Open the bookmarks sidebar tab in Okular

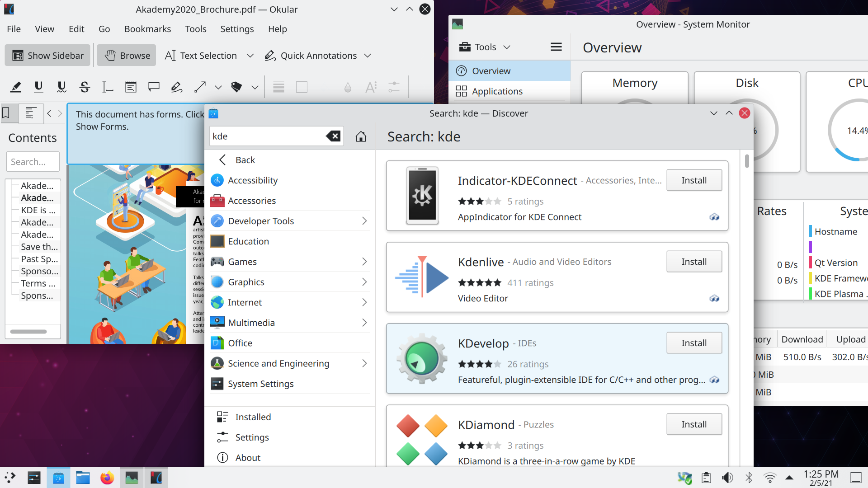[6, 113]
